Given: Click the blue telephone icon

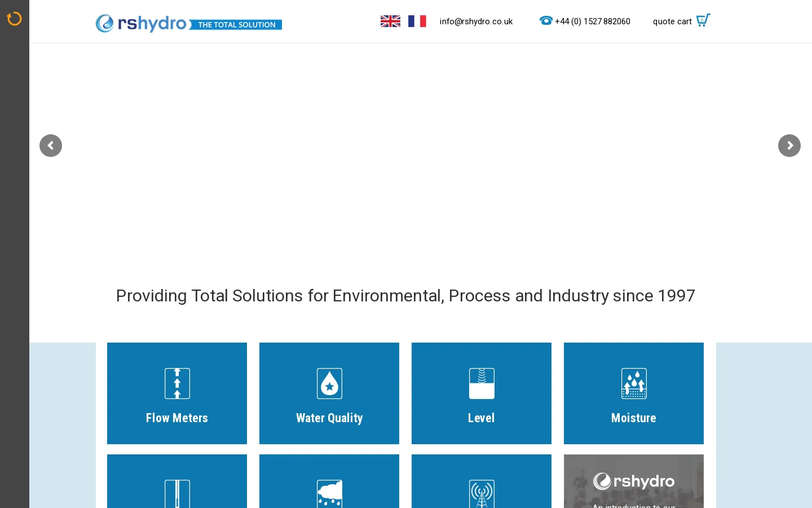Looking at the screenshot, I should coord(546,20).
